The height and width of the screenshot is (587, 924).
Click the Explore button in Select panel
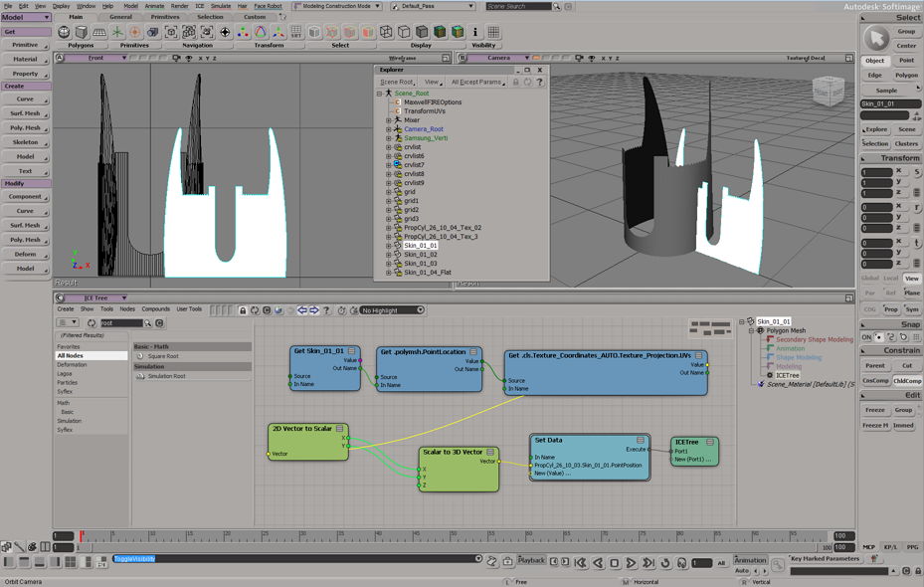pyautogui.click(x=875, y=129)
